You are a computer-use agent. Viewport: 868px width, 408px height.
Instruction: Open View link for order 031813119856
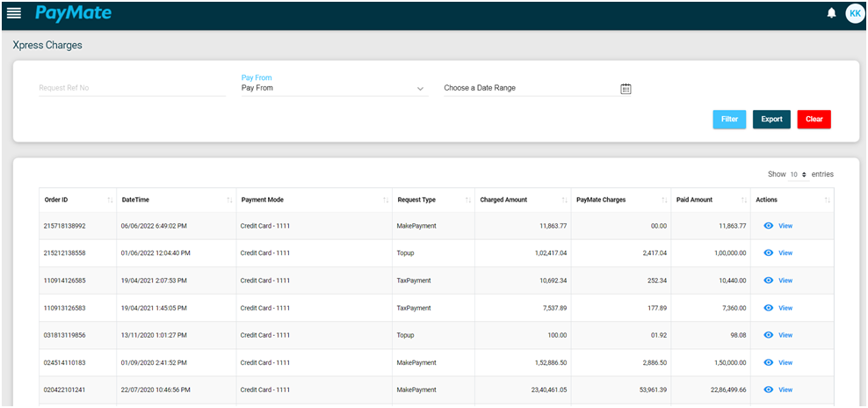coord(785,335)
